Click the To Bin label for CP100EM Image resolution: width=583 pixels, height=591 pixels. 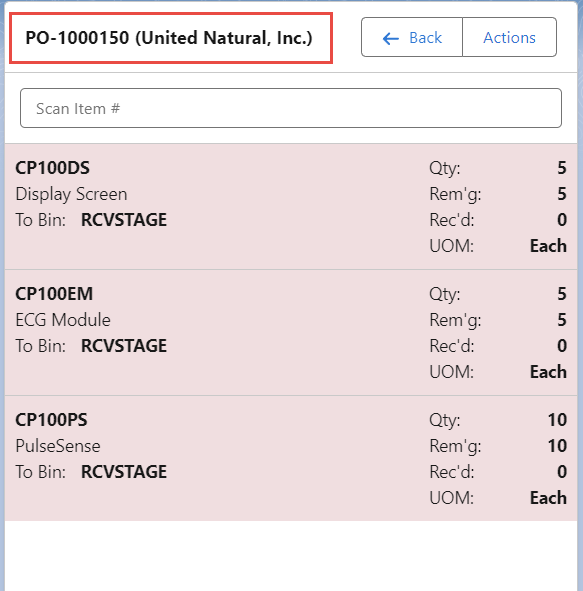tap(40, 346)
